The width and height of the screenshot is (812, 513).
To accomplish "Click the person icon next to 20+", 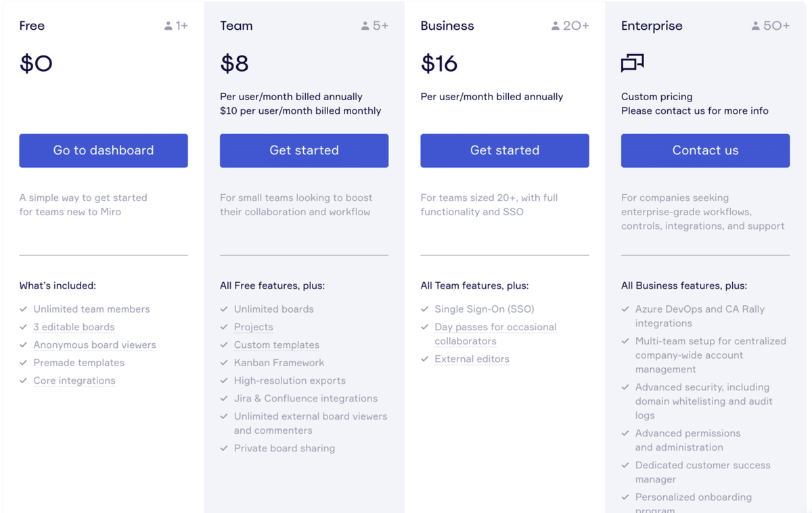I will click(556, 26).
